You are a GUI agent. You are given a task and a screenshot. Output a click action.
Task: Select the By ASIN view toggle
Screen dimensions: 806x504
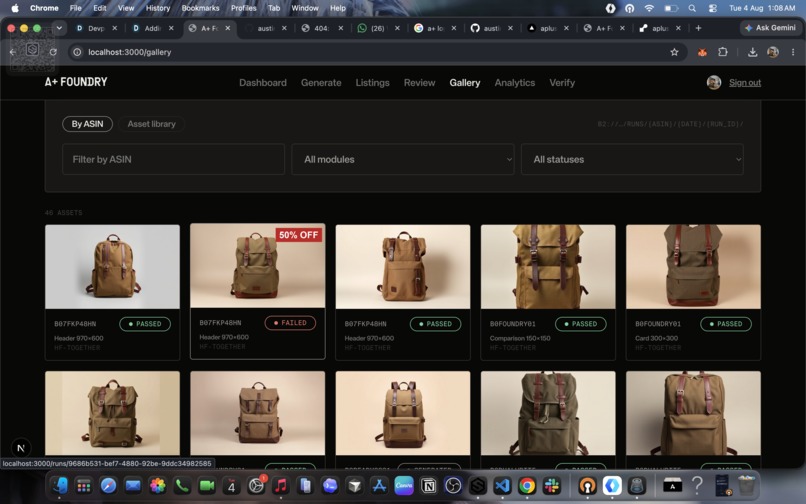point(87,124)
